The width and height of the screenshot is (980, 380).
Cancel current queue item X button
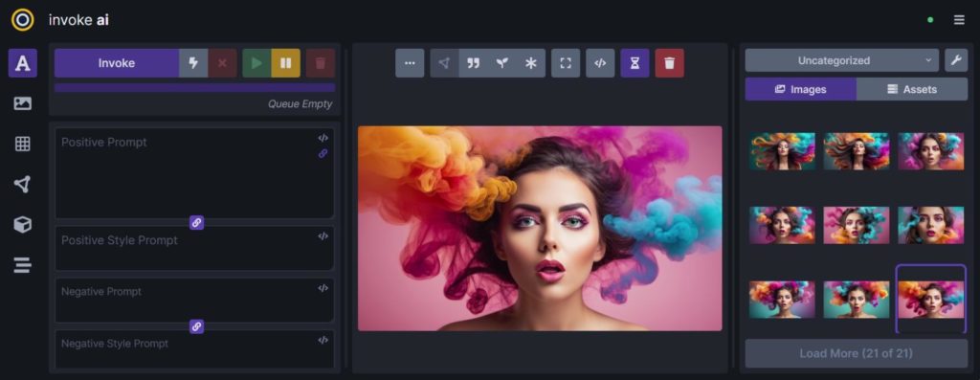[x=222, y=63]
